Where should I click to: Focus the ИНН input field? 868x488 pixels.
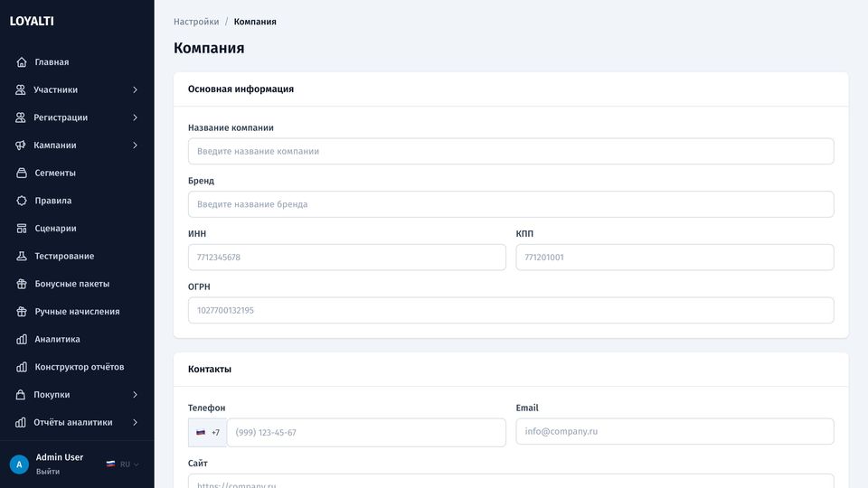pos(347,258)
